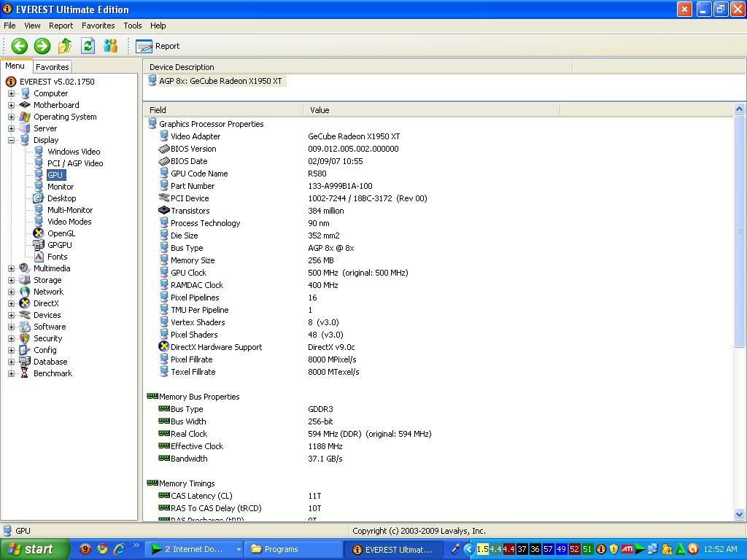
Task: Launch Chrome from the quick launch bar
Action: click(x=102, y=549)
